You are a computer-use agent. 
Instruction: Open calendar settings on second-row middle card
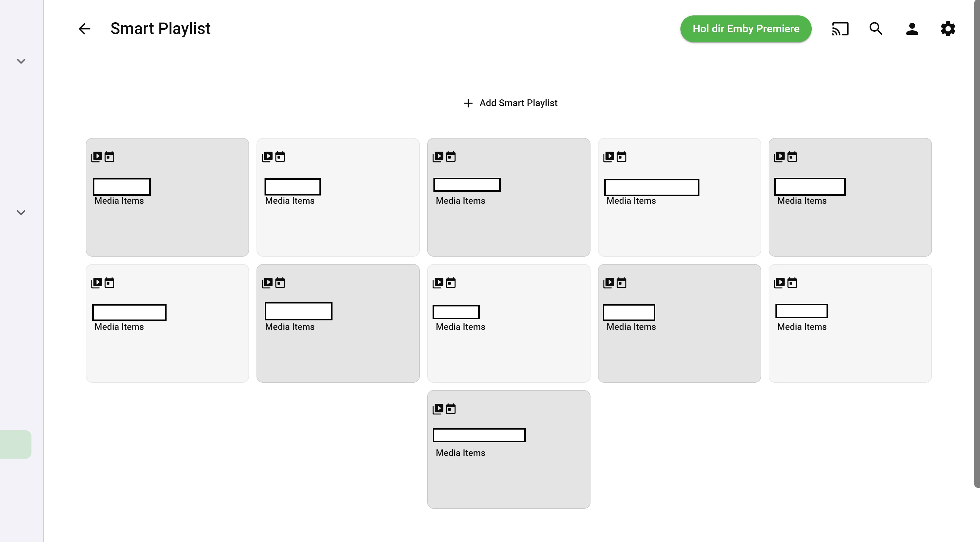451,282
